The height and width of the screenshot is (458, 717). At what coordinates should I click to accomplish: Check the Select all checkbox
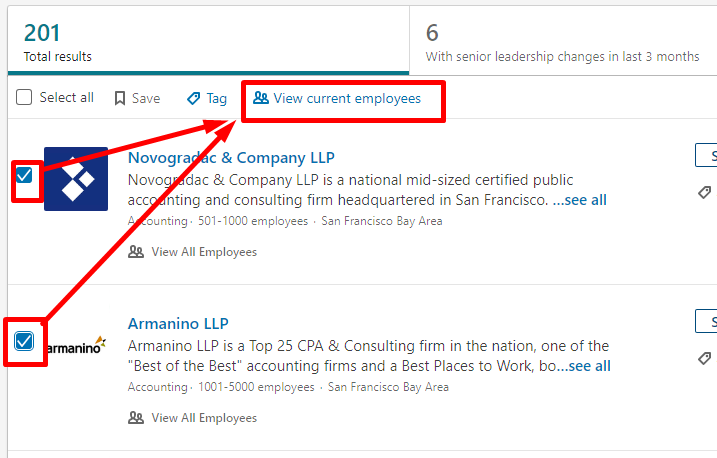24,97
